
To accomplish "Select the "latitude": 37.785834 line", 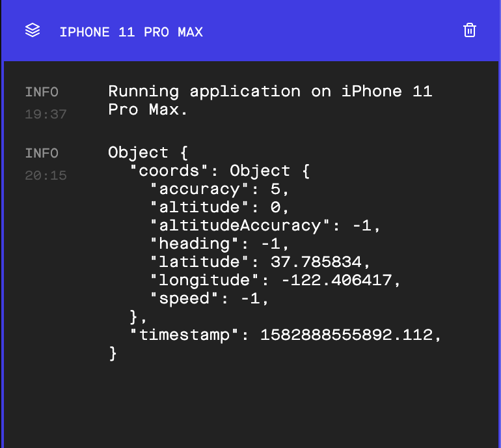I will pos(260,262).
